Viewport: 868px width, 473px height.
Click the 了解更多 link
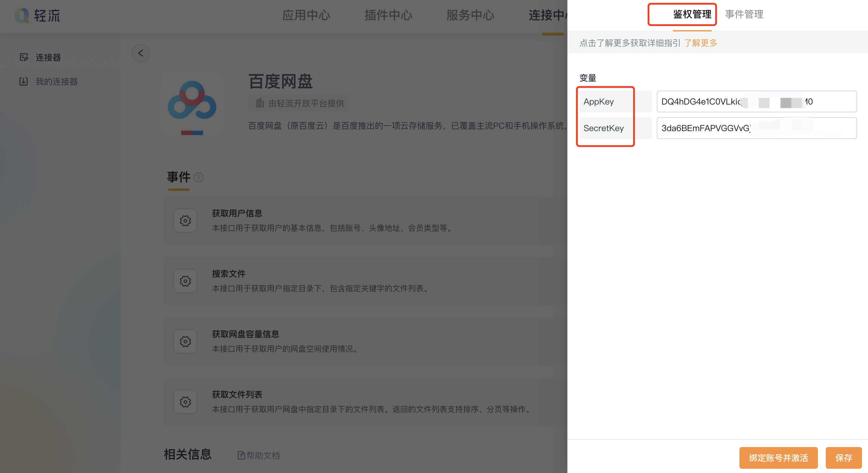pos(700,43)
